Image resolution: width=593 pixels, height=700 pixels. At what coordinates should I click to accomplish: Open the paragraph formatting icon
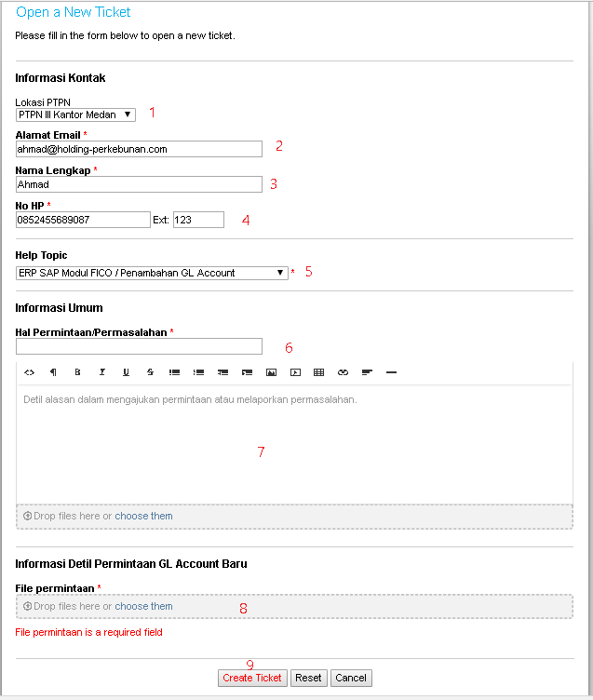(53, 372)
